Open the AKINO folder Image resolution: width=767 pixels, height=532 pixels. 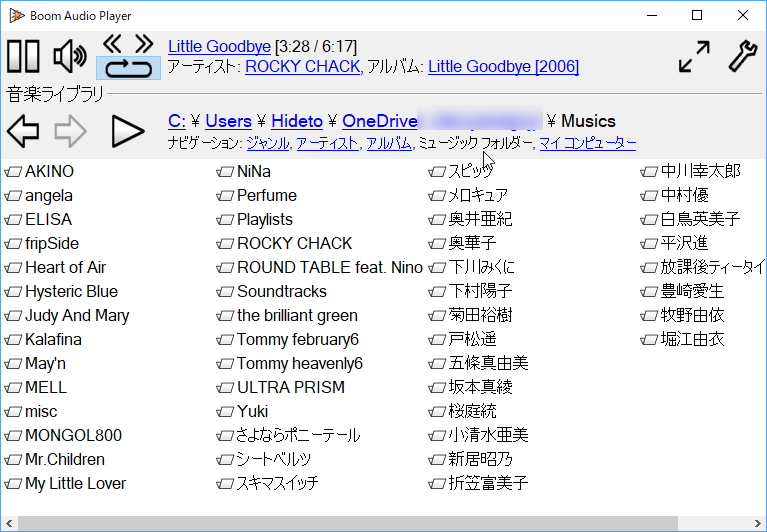40,172
